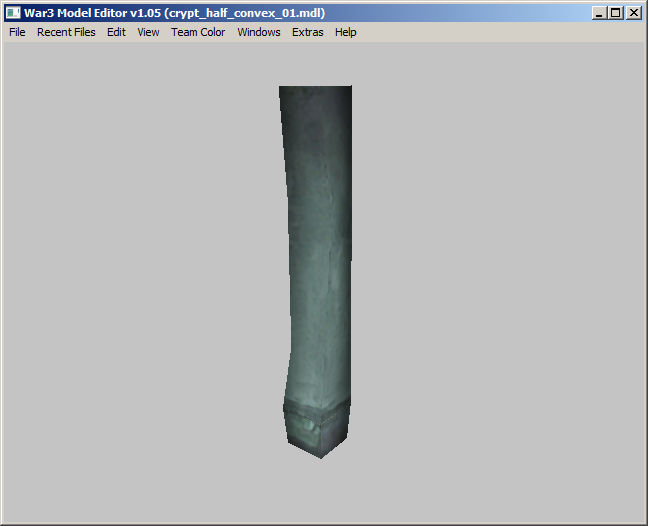Maximize the War3 Model Editor window
Viewport: 648px width, 526px height.
tap(616, 13)
